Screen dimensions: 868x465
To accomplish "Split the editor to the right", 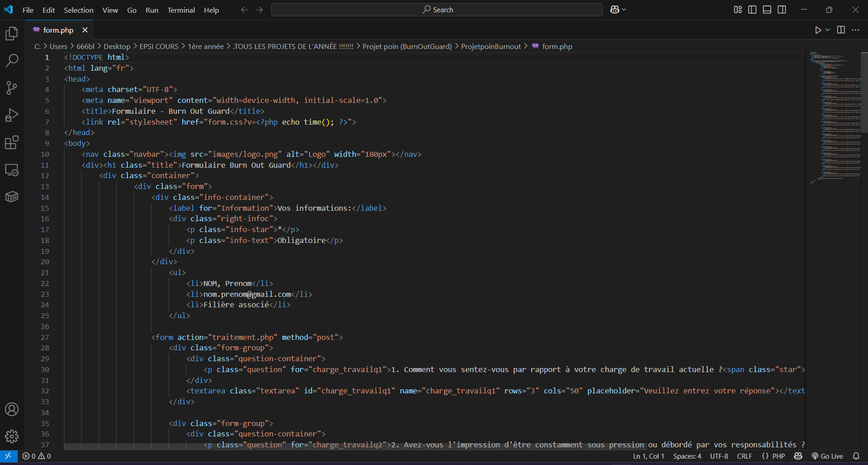I will [841, 30].
